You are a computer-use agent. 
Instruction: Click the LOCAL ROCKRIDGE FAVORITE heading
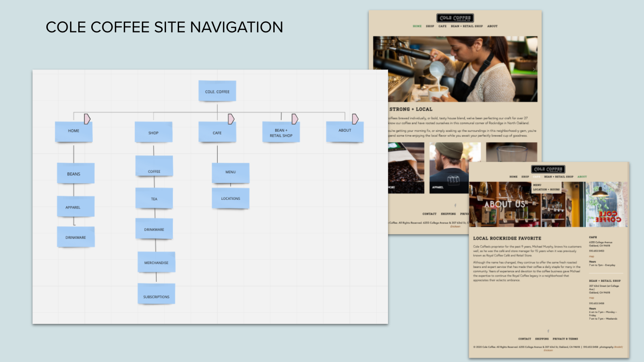[x=507, y=238]
